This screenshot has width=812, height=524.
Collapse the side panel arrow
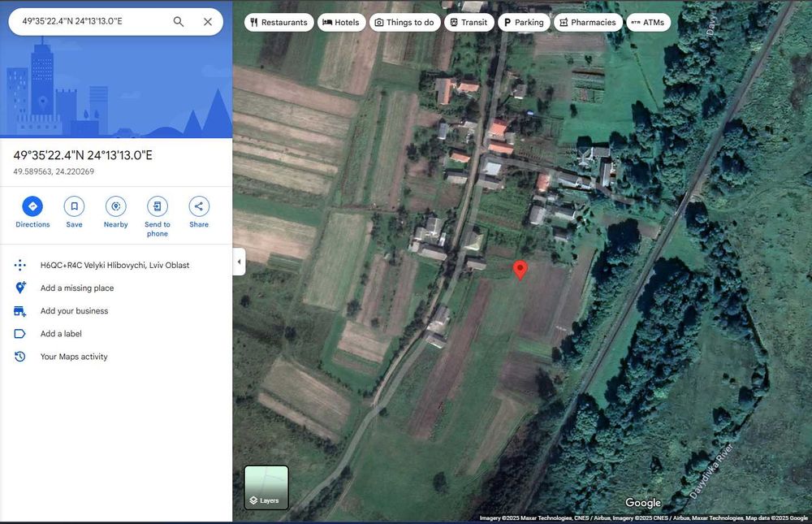click(x=239, y=262)
